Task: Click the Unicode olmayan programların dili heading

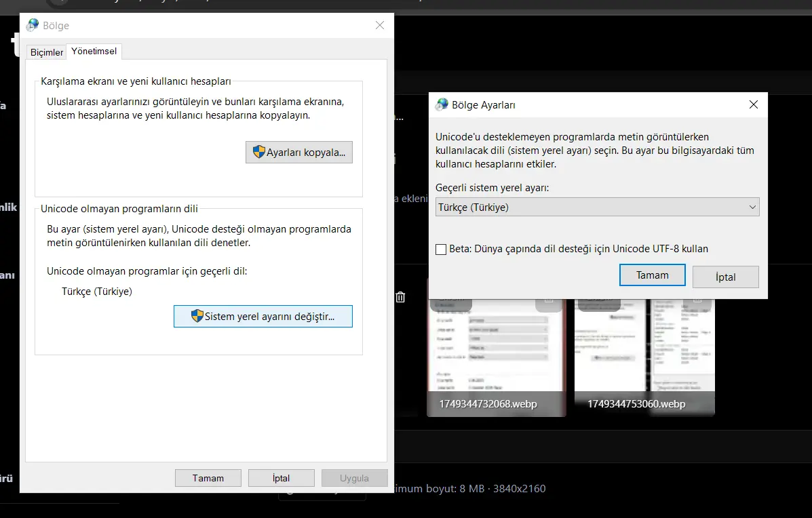Action: coord(119,209)
